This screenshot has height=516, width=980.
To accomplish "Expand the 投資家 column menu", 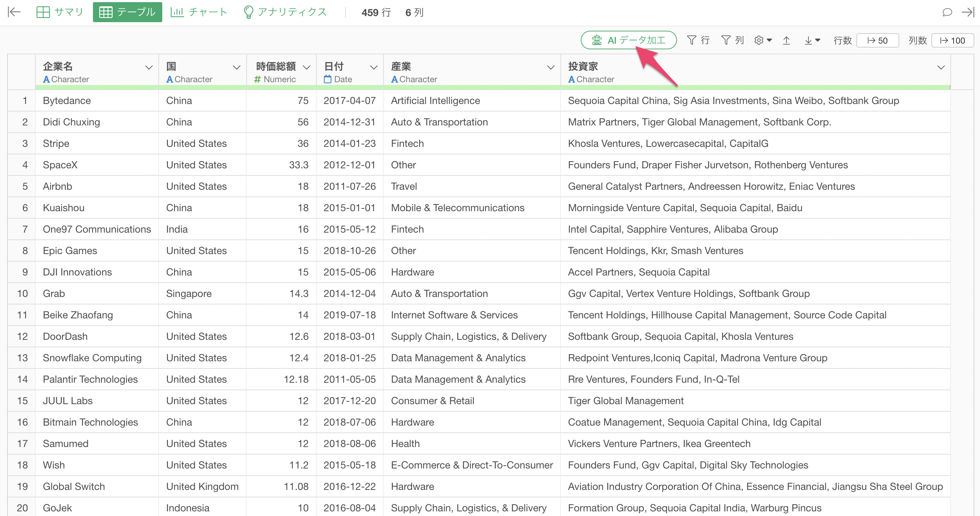I will (941, 68).
